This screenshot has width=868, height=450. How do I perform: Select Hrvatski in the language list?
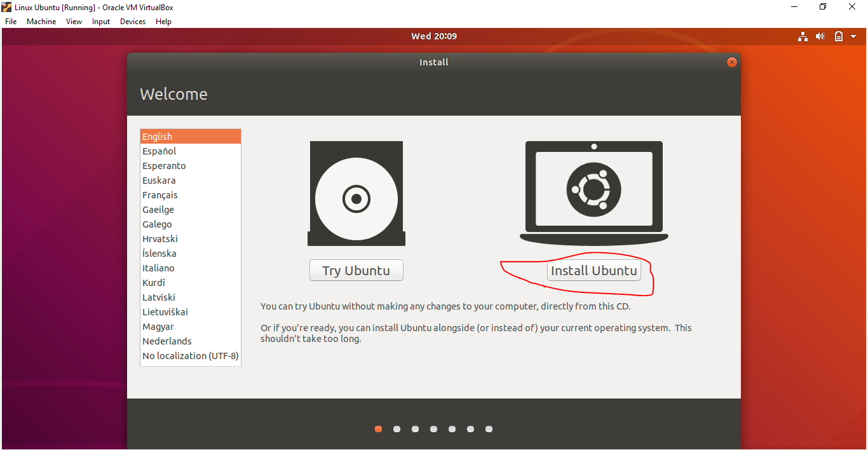tap(191, 239)
